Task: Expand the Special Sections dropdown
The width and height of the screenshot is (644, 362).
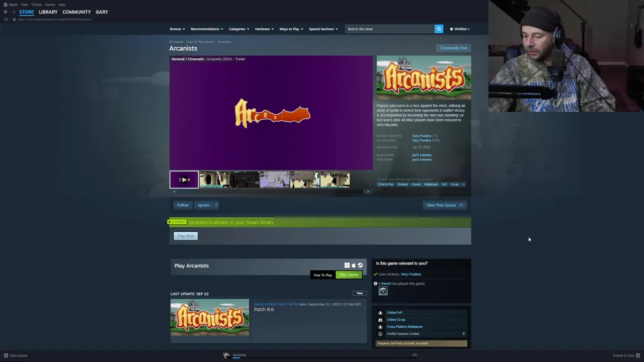Action: 323,29
